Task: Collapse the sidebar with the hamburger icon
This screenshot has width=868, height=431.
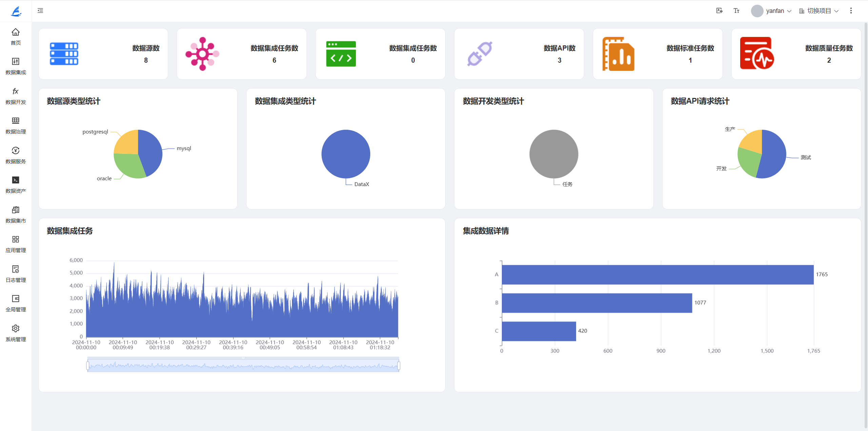Action: [40, 11]
